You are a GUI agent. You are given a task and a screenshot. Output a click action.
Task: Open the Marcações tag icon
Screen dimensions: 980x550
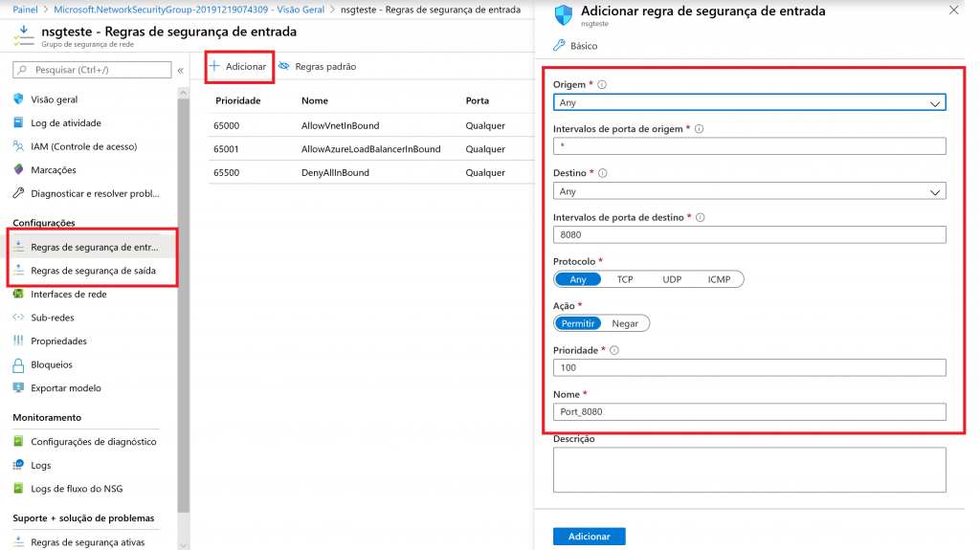[18, 169]
